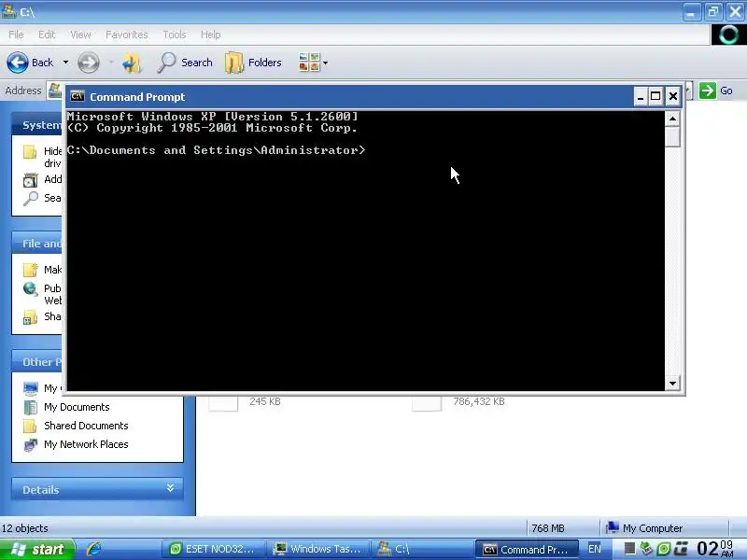Click the C:\ window title icon
The height and width of the screenshot is (560, 747).
pos(9,11)
